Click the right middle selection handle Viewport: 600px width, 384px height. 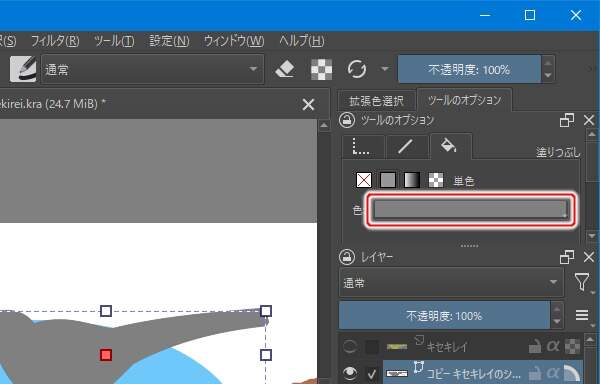(266, 355)
